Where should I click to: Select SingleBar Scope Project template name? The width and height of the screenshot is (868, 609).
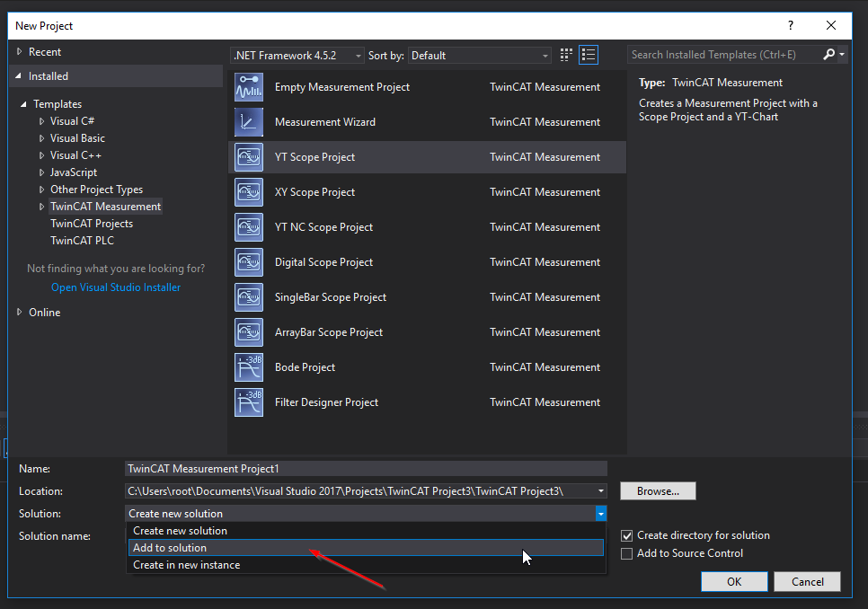[331, 297]
